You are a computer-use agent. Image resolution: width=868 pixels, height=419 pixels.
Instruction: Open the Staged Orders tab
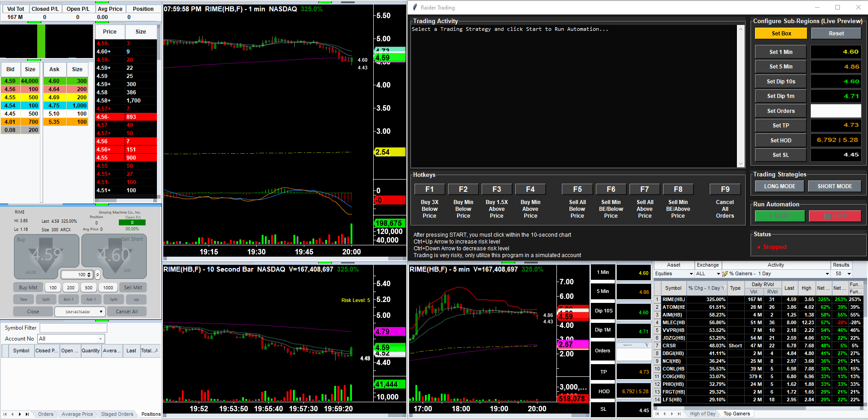(x=117, y=414)
